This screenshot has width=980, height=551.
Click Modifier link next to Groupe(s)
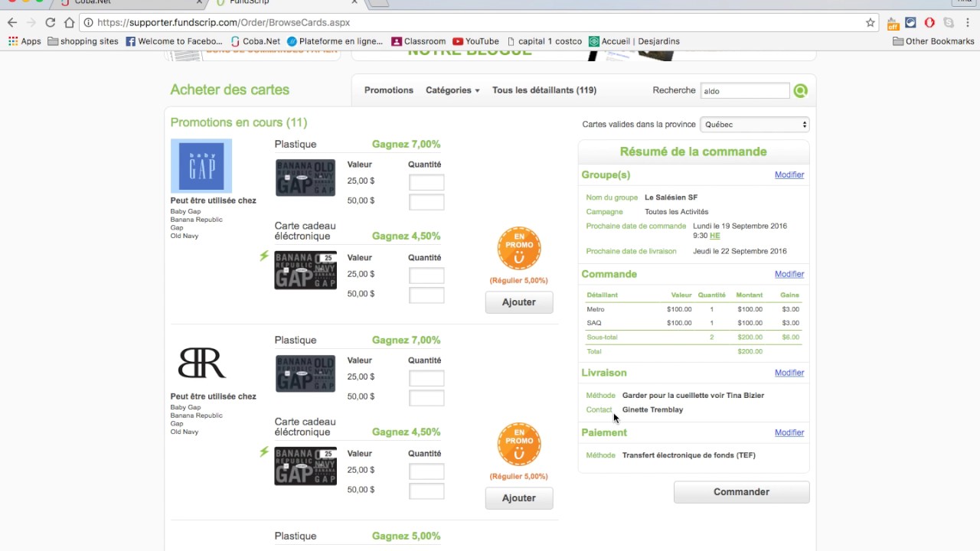click(789, 174)
